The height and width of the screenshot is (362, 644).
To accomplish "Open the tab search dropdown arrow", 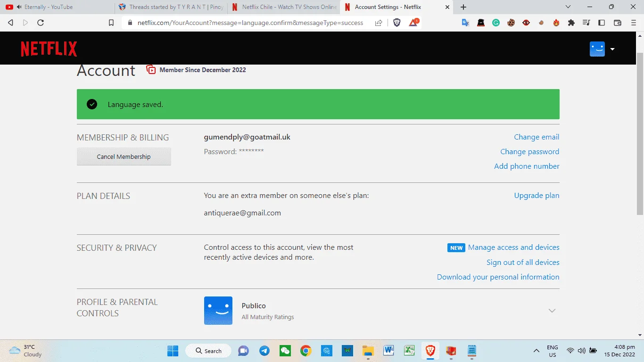I will (x=568, y=7).
